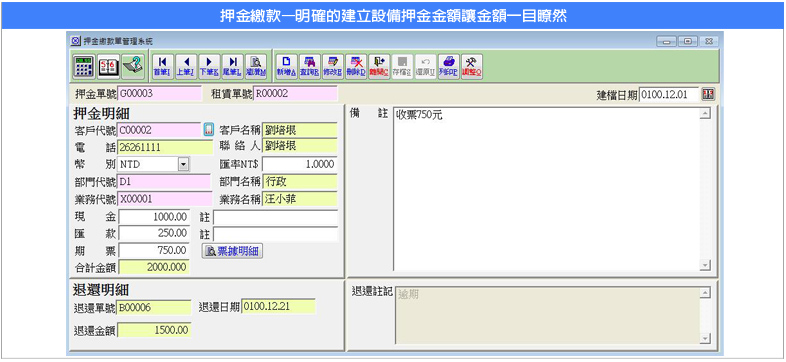786x362 pixels.
Task: Click the note field beside 匯款
Action: point(275,234)
